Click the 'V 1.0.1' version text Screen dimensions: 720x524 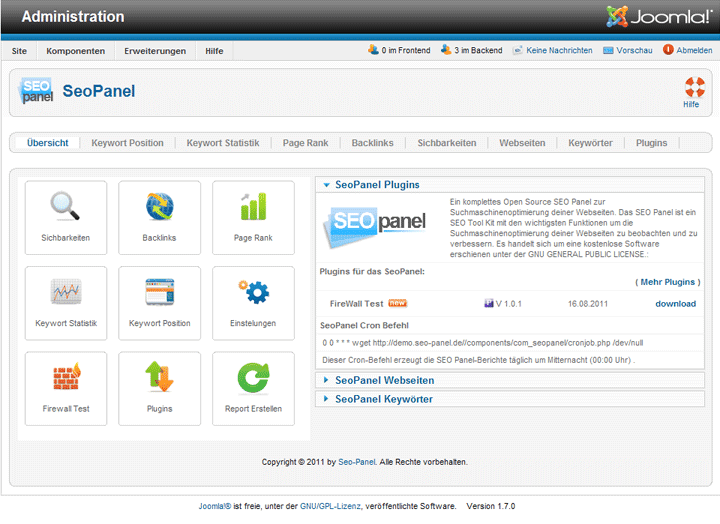point(509,304)
